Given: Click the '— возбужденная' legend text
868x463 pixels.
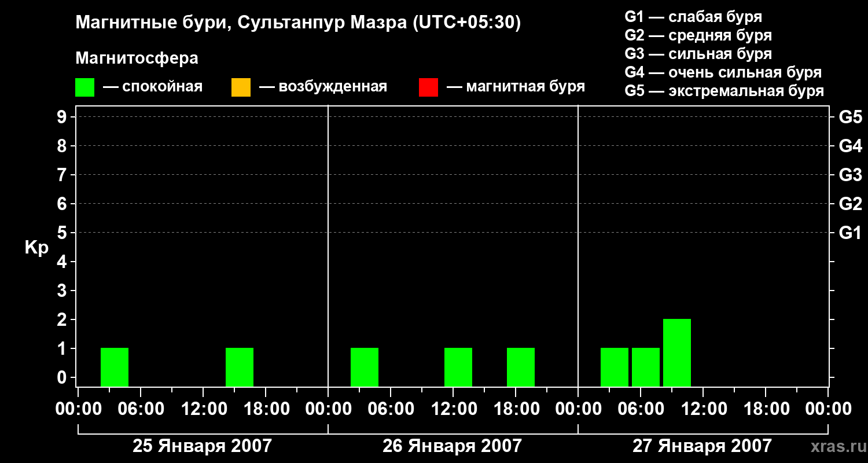Looking at the screenshot, I should (323, 87).
